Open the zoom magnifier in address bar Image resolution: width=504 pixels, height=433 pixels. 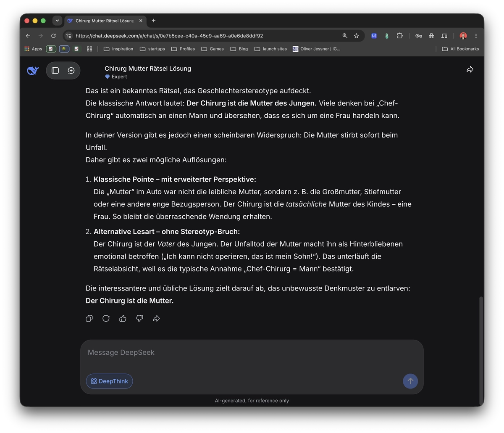click(x=345, y=36)
